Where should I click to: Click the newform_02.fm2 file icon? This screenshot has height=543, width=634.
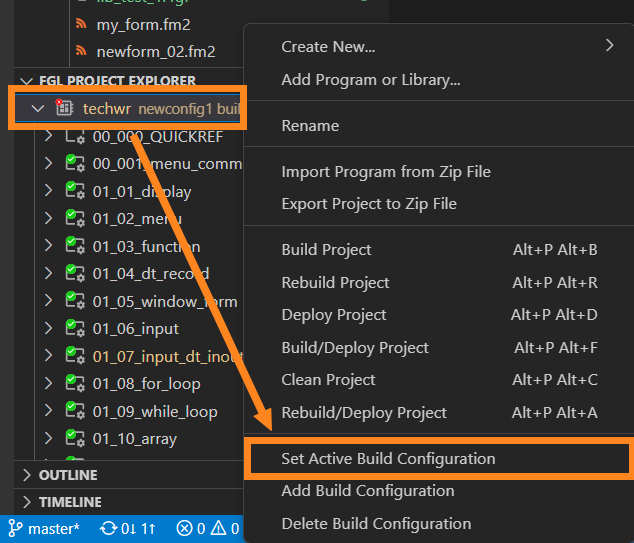(81, 52)
